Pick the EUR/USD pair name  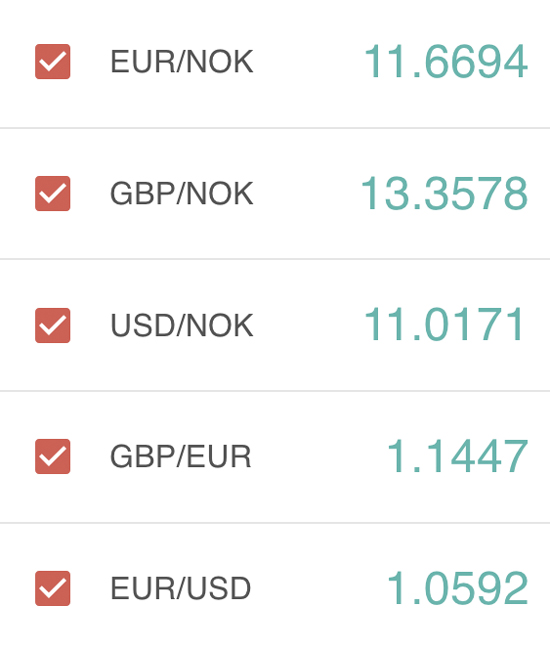[181, 588]
